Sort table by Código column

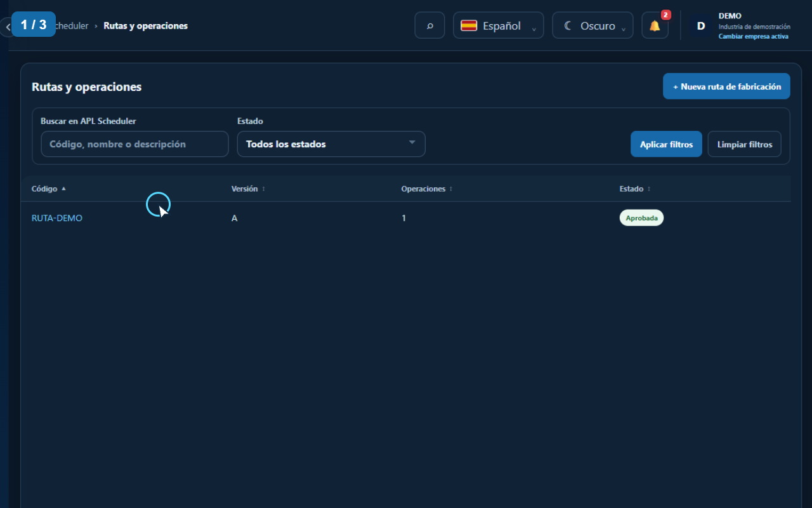click(49, 189)
